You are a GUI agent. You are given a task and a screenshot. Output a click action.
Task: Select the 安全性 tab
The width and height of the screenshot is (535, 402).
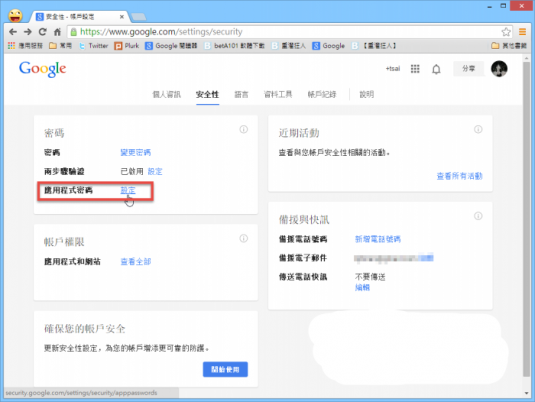point(207,95)
